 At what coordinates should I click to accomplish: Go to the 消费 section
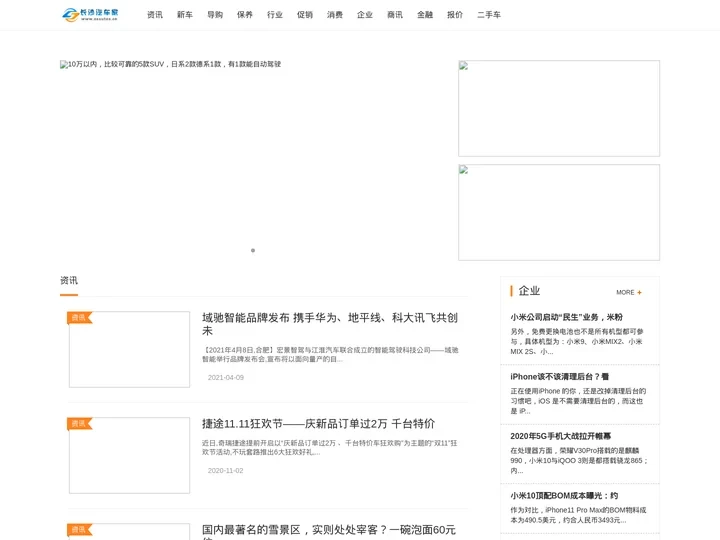click(x=335, y=15)
